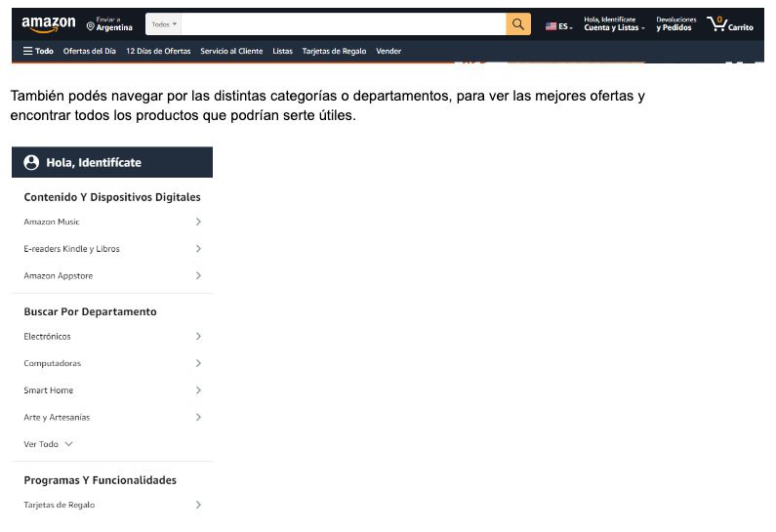The image size is (776, 532).
Task: Open 12 Días de Ofertas
Action: [x=158, y=51]
